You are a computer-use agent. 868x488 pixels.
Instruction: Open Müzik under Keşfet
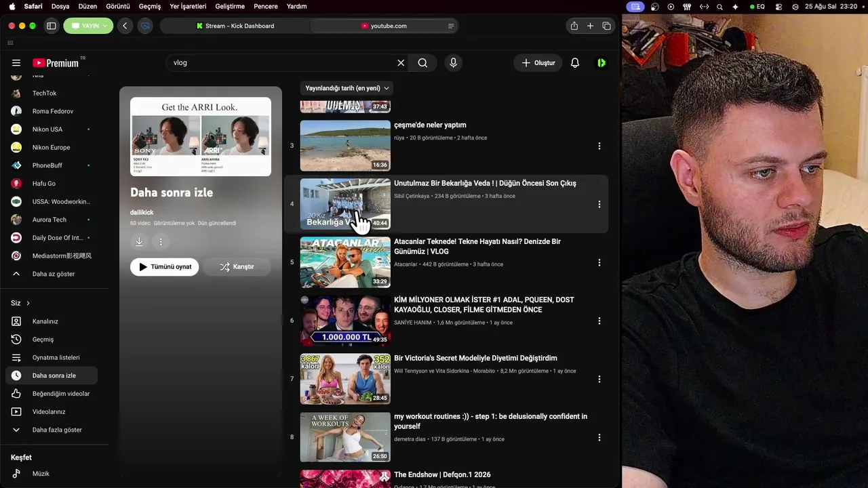click(x=52, y=474)
